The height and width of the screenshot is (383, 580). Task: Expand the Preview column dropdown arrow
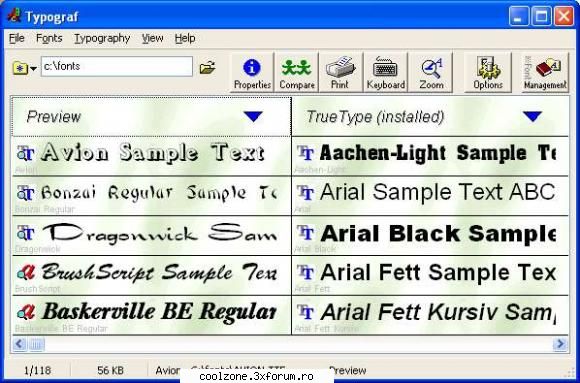253,117
